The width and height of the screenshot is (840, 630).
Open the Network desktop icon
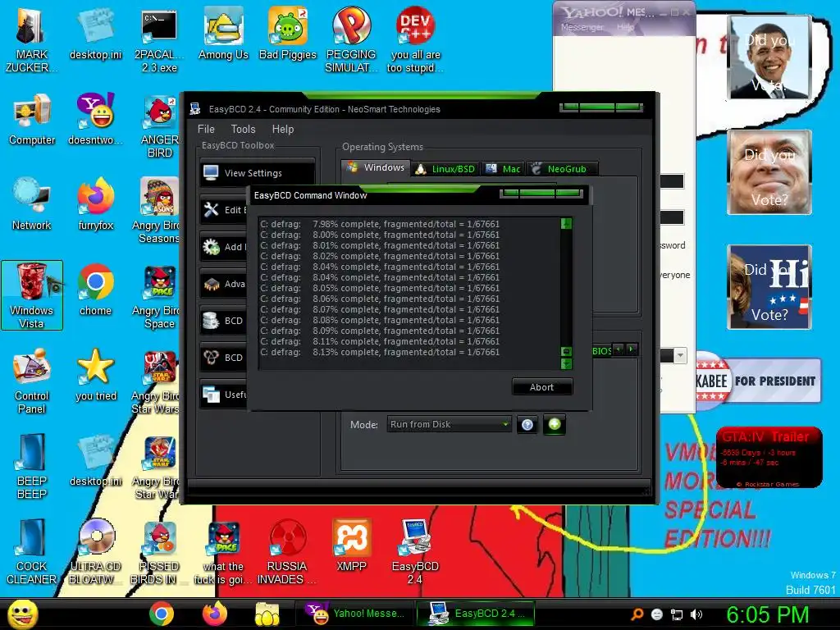(32, 203)
